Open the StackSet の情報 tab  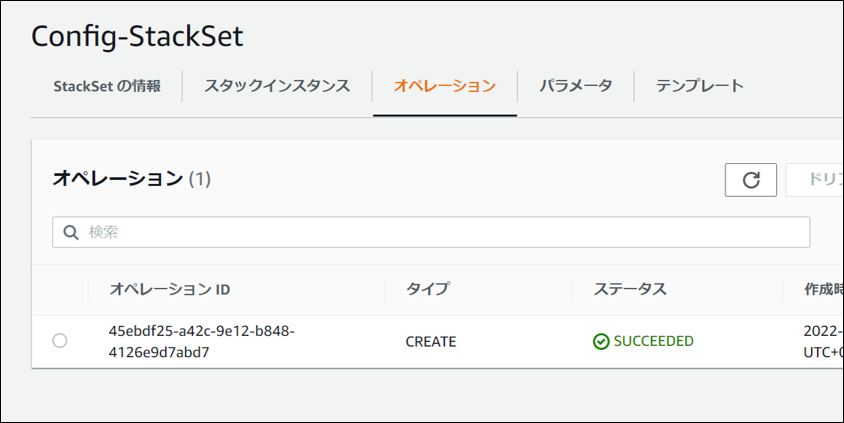pyautogui.click(x=107, y=86)
